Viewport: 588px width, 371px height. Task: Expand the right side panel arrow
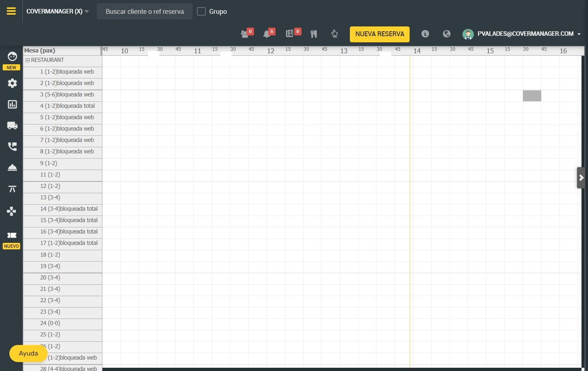tap(581, 178)
